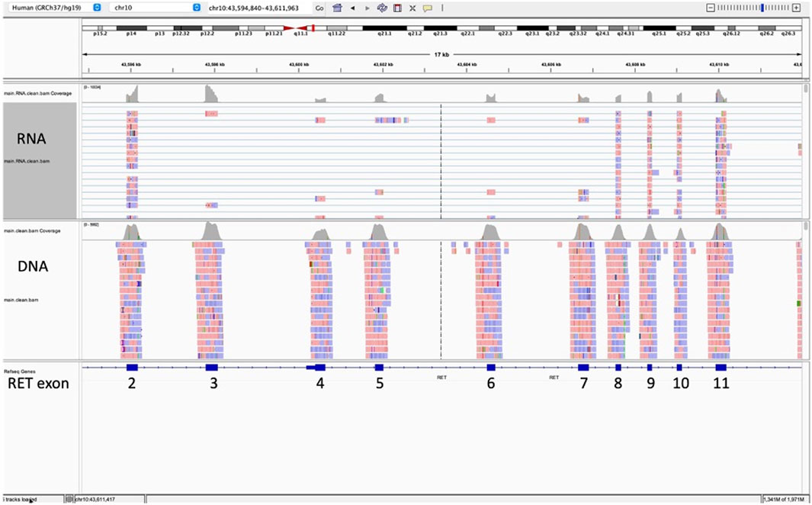Click the resize tracks to fit icon
Image resolution: width=812 pixels, height=505 pixels.
[x=412, y=8]
